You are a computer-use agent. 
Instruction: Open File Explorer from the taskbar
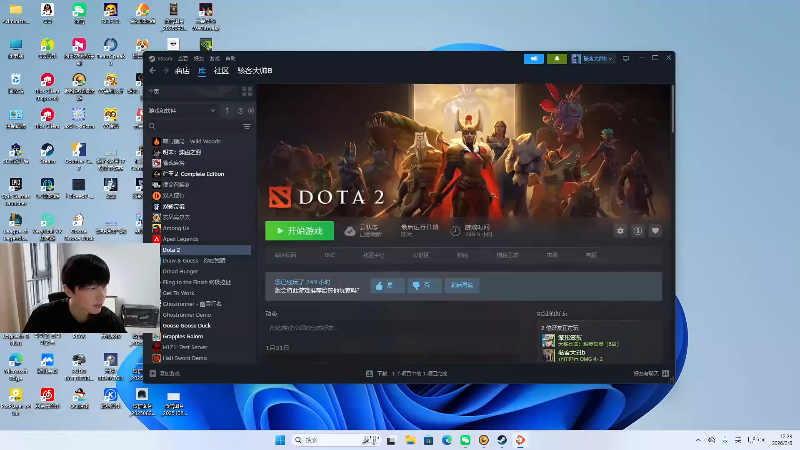point(410,440)
